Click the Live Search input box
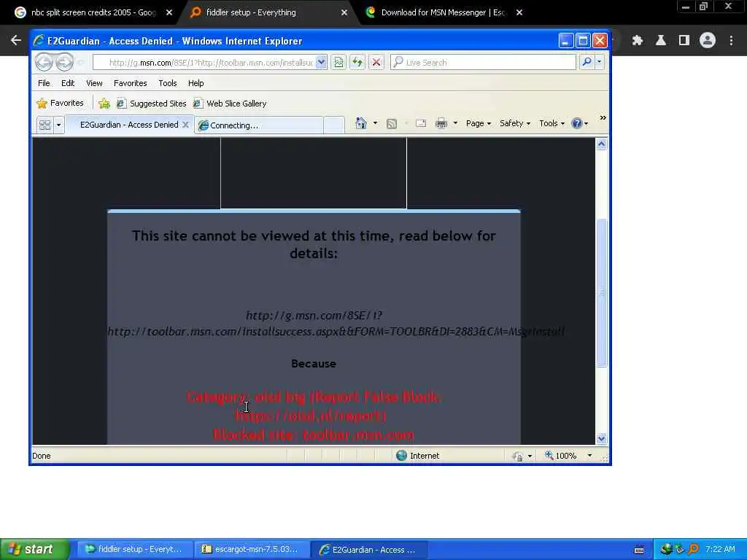Viewport: 747px width, 560px height. pyautogui.click(x=483, y=63)
